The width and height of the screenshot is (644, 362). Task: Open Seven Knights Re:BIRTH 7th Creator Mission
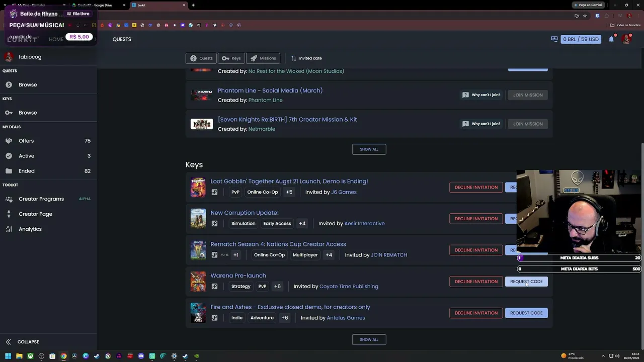pos(287,120)
